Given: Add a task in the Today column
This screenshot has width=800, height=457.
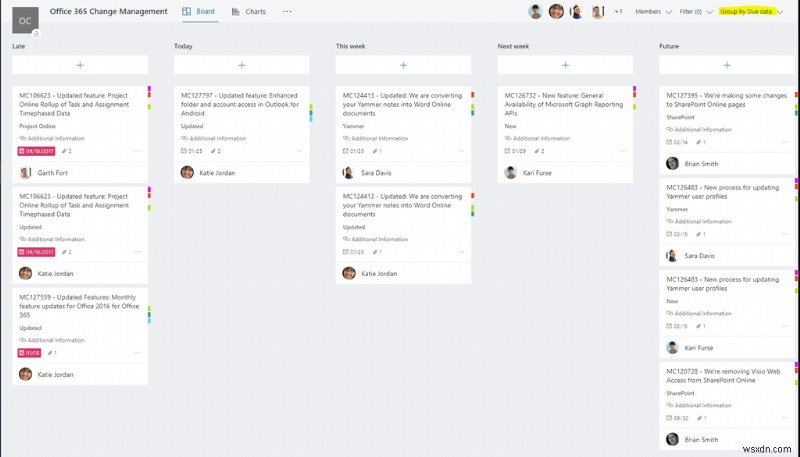Looking at the screenshot, I should tap(241, 65).
